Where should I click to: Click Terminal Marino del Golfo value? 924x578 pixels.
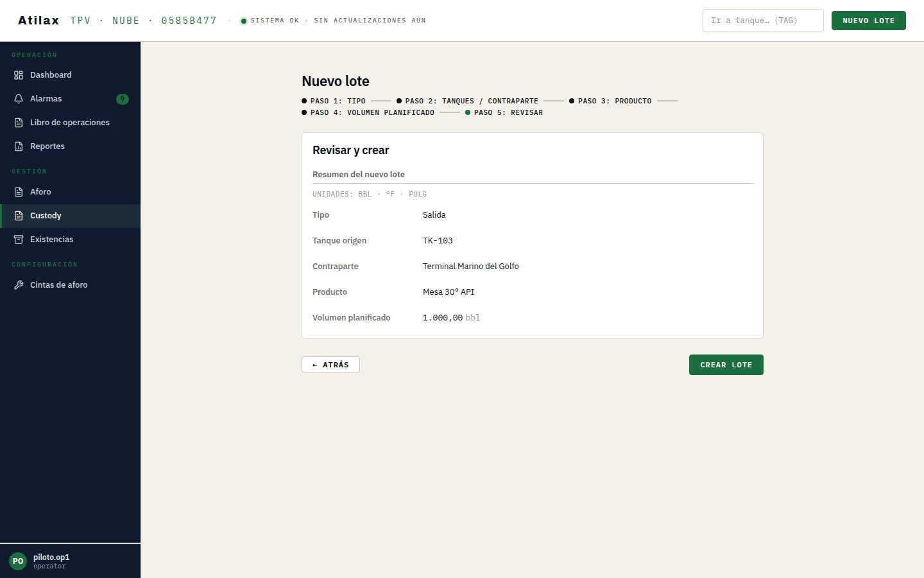[x=471, y=267]
